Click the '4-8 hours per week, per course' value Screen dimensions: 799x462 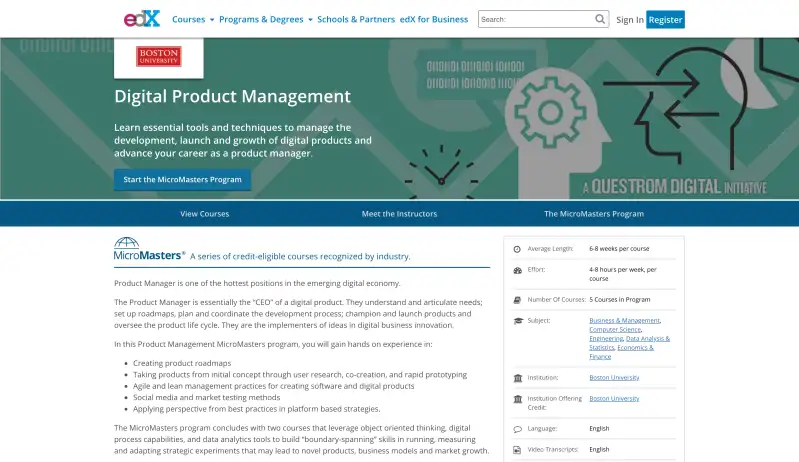tap(623, 274)
